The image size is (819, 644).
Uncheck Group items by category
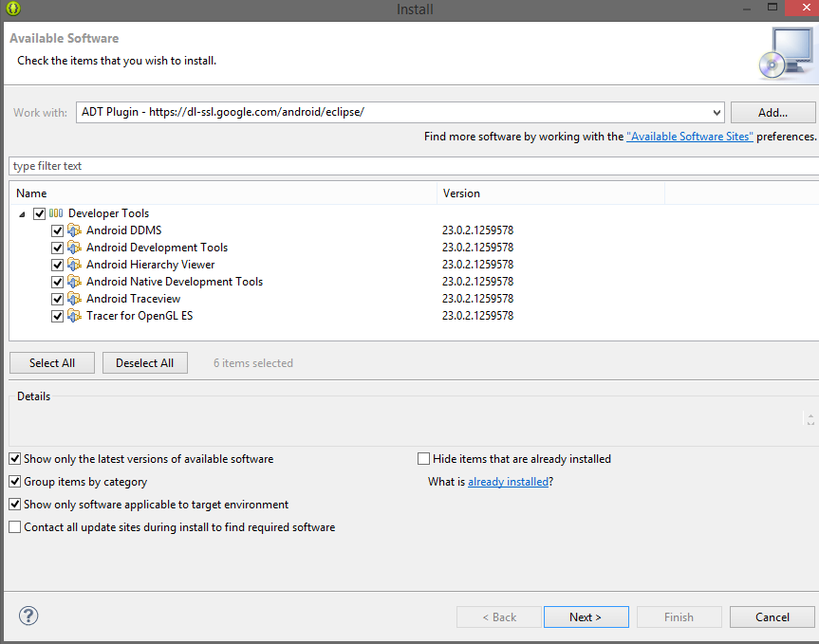pos(15,482)
